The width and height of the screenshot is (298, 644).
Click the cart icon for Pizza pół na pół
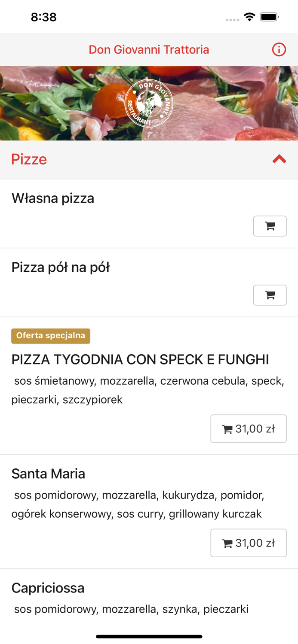[270, 295]
